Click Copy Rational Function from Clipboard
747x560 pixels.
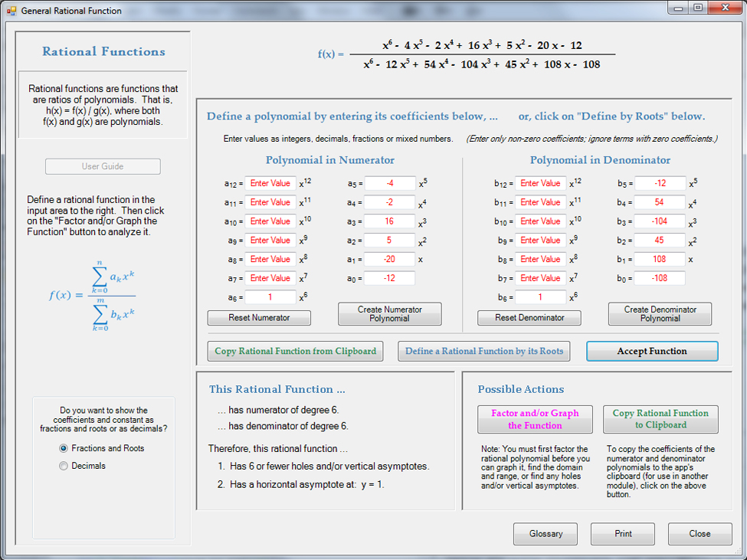295,351
